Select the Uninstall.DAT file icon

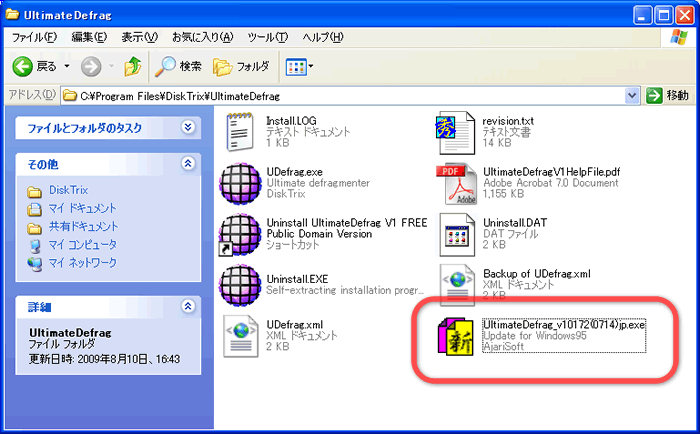(457, 235)
